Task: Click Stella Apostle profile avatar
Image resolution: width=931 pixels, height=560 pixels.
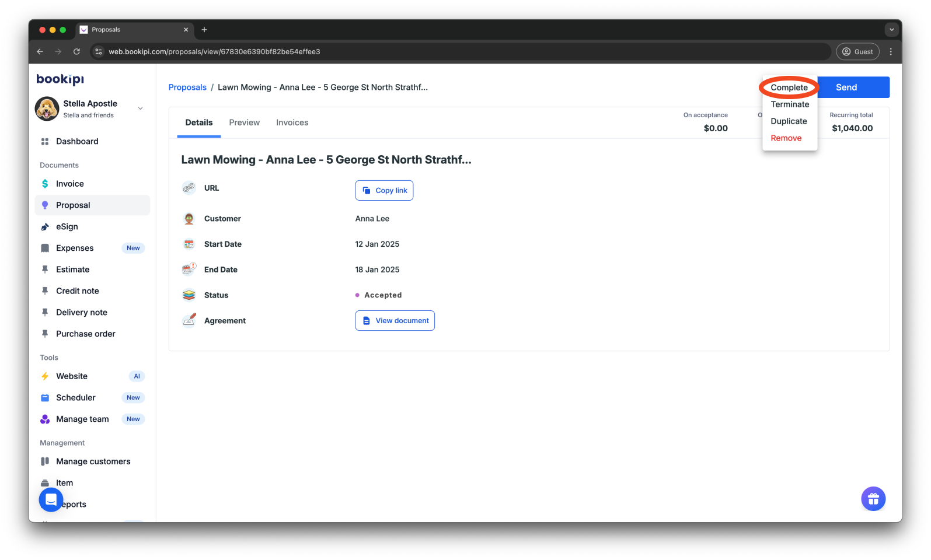Action: 47,108
